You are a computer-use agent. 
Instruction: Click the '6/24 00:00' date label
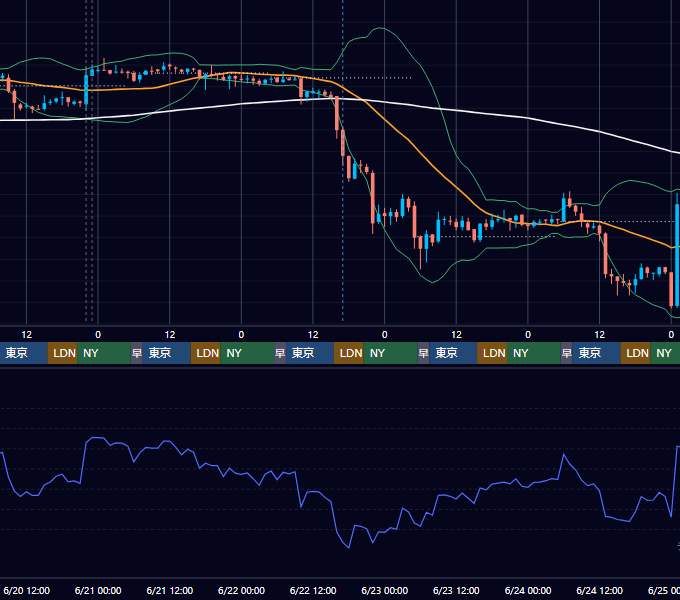pyautogui.click(x=528, y=590)
